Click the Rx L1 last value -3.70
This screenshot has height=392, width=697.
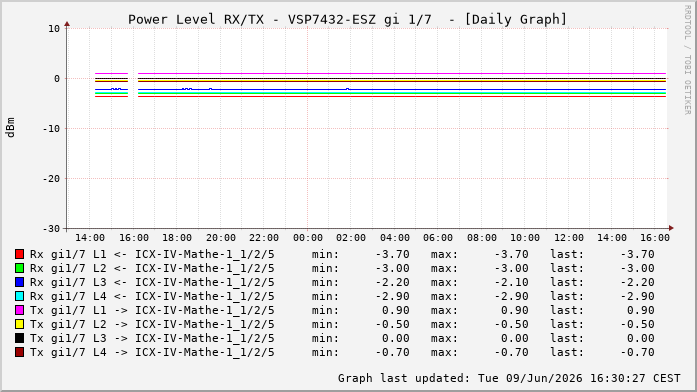pos(637,254)
